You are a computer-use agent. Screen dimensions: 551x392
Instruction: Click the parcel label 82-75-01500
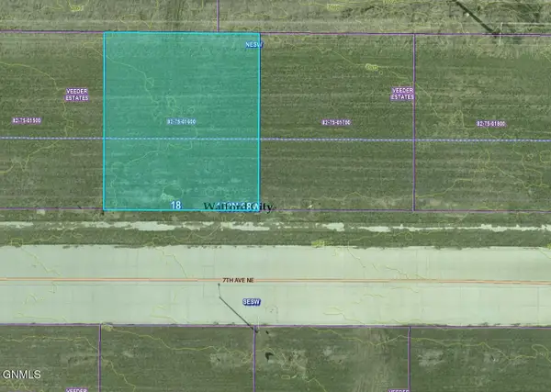27,120
